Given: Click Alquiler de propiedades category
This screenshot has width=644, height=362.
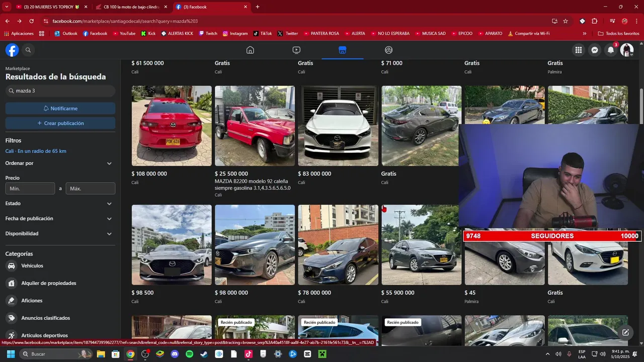Looking at the screenshot, I should pyautogui.click(x=49, y=283).
